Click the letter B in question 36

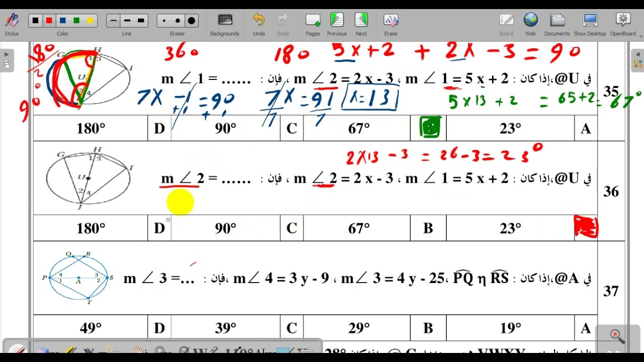(x=428, y=228)
